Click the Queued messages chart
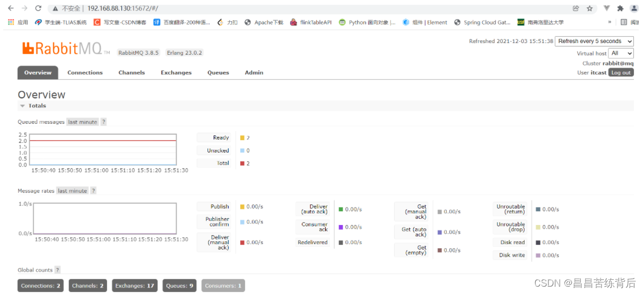 (x=103, y=150)
